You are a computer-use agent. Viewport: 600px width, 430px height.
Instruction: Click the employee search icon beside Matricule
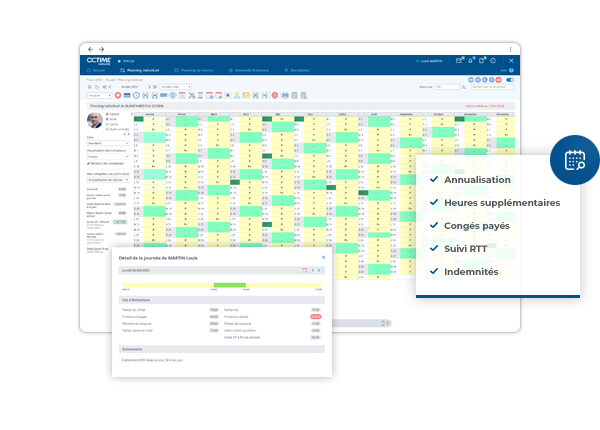pyautogui.click(x=464, y=87)
